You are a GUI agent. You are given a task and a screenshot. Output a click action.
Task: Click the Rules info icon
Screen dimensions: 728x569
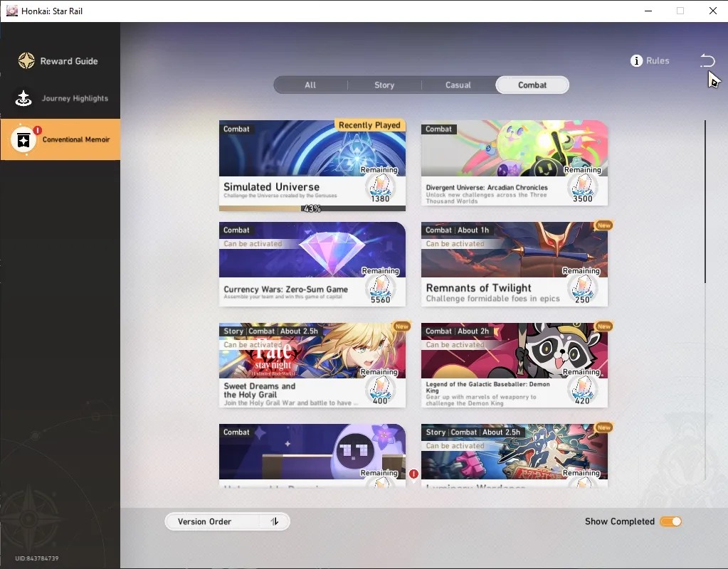click(636, 60)
